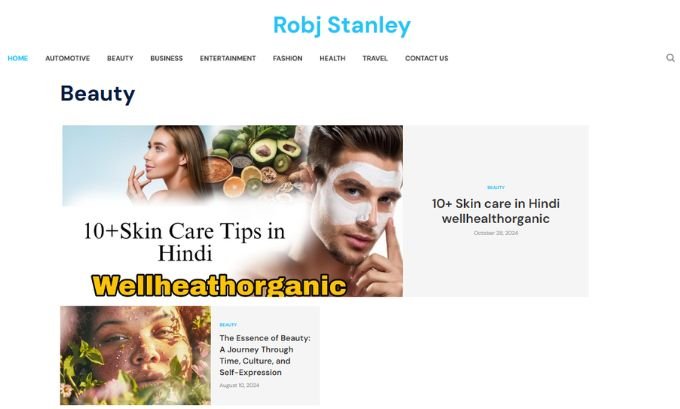Open the Fashion category
This screenshot has width=680, height=409.
click(288, 58)
